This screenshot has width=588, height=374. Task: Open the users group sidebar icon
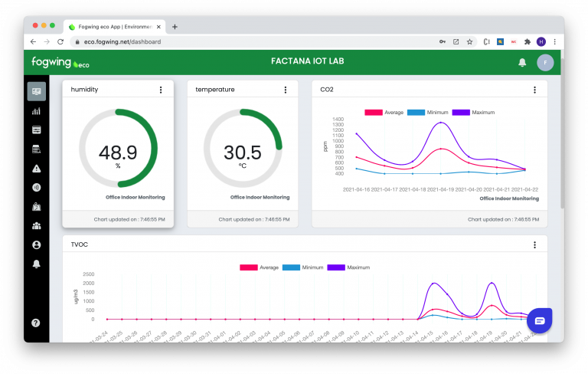click(36, 225)
